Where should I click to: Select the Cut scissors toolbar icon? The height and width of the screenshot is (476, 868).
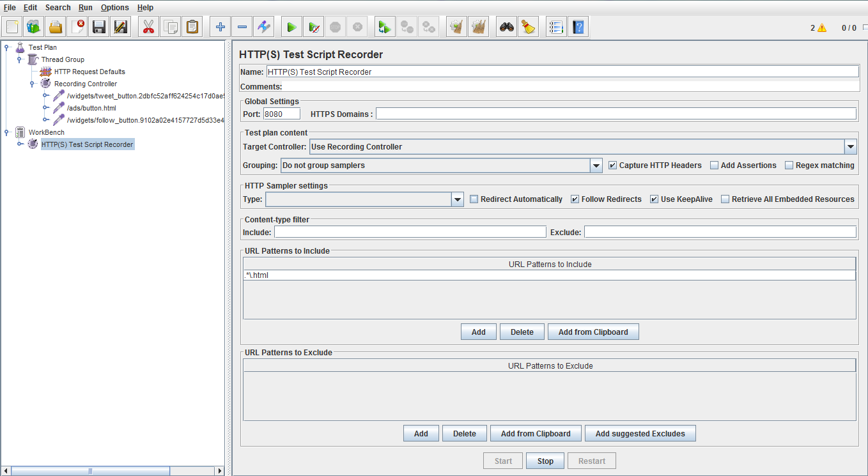(x=148, y=26)
